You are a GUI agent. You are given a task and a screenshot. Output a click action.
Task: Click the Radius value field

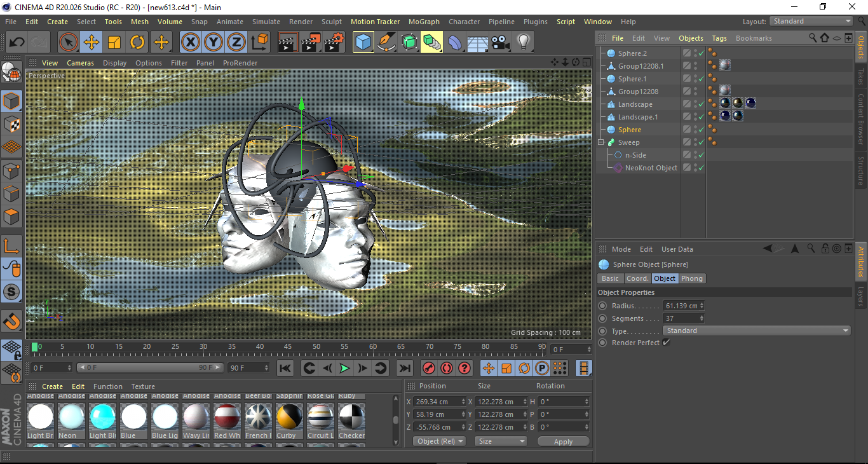coord(681,306)
